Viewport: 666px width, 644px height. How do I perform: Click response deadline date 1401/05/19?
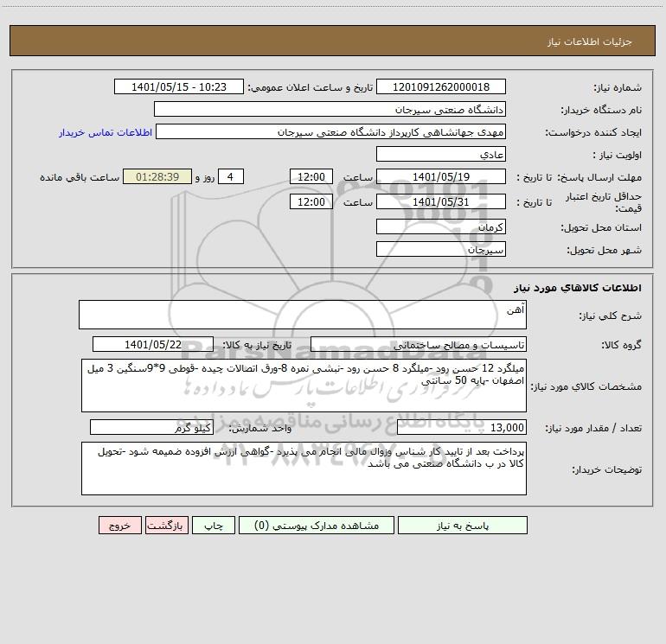[x=441, y=176]
